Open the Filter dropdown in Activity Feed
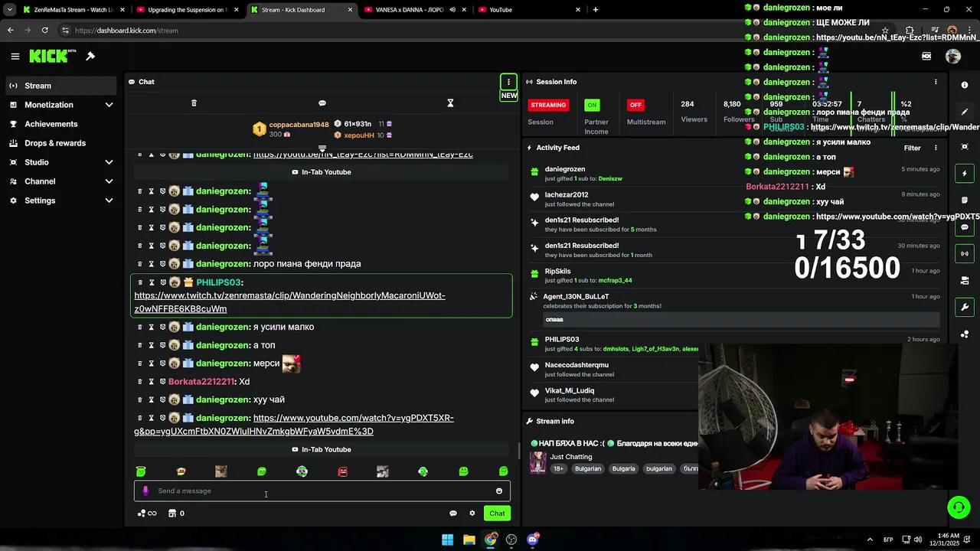 (x=912, y=148)
